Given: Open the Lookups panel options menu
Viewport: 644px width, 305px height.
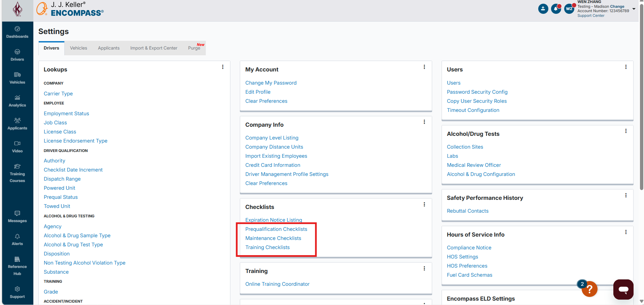Looking at the screenshot, I should point(223,67).
